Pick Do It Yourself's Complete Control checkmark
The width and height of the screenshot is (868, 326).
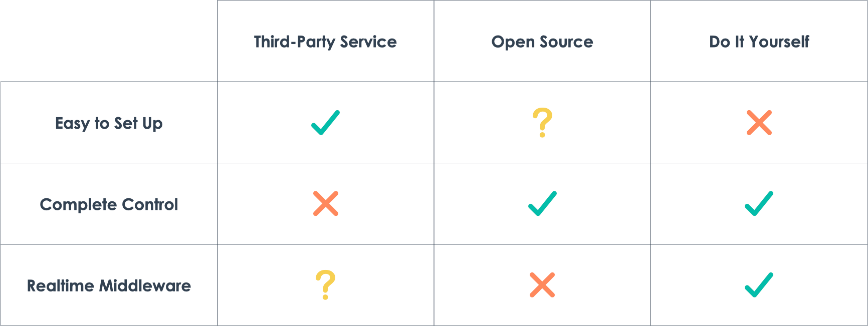click(759, 204)
